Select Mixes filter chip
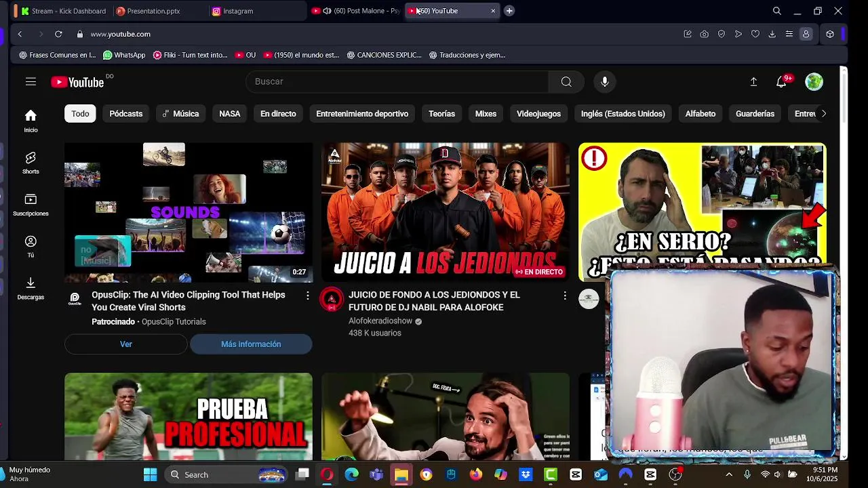The height and width of the screenshot is (488, 868). [x=486, y=114]
